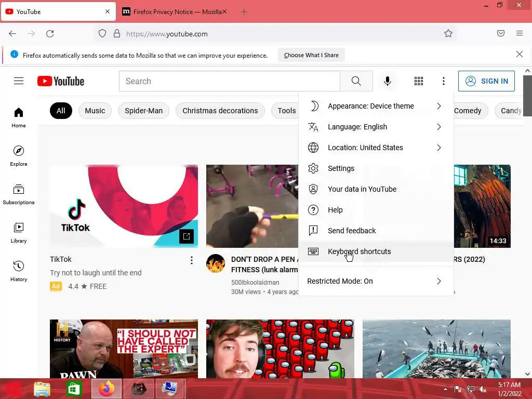Switch to the YouTube browser tab
532x399 pixels.
(x=58, y=11)
